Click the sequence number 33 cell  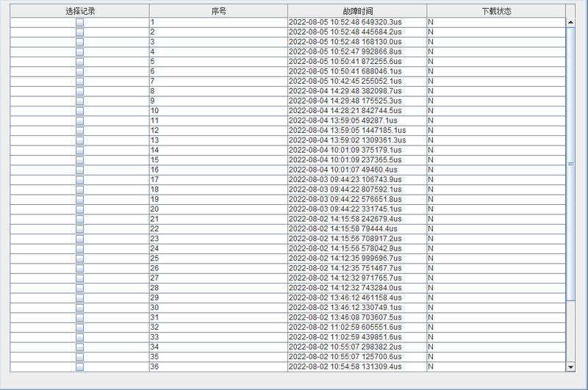218,337
